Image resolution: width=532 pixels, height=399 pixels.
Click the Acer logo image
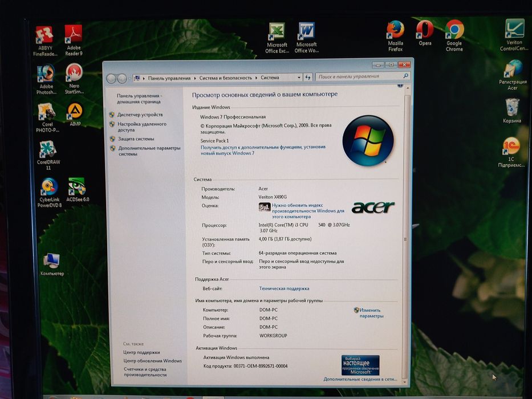pyautogui.click(x=373, y=207)
